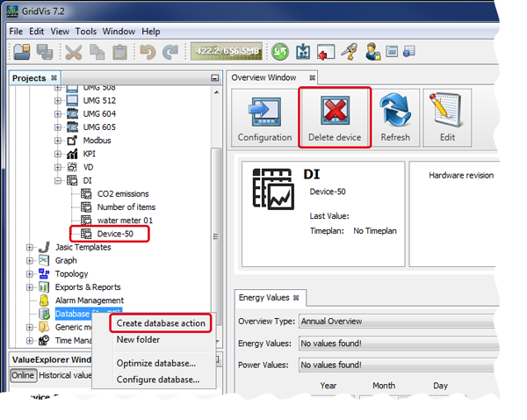This screenshot has height=420, width=527.
Task: Click the Edit notepad icon
Action: tap(449, 118)
